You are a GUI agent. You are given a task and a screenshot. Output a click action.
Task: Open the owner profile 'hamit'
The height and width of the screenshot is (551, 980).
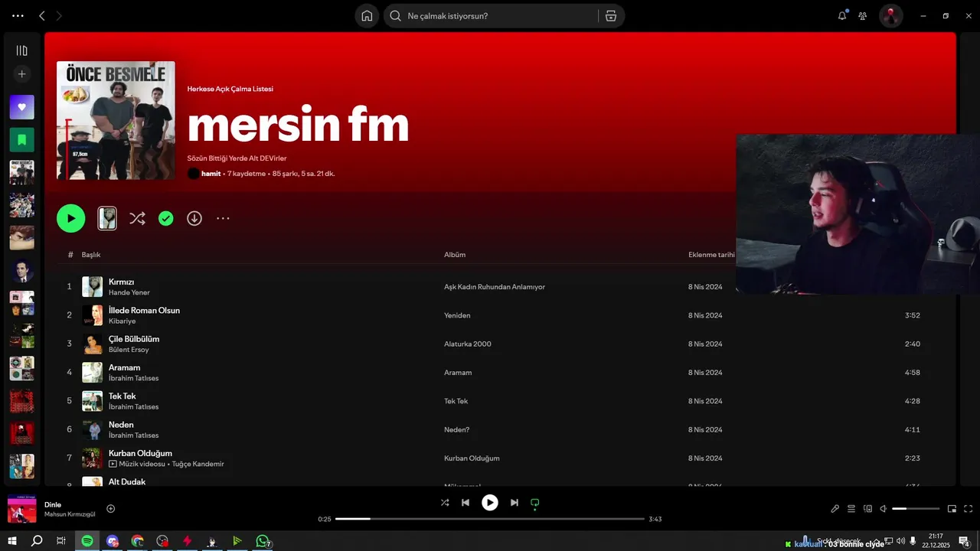(211, 174)
